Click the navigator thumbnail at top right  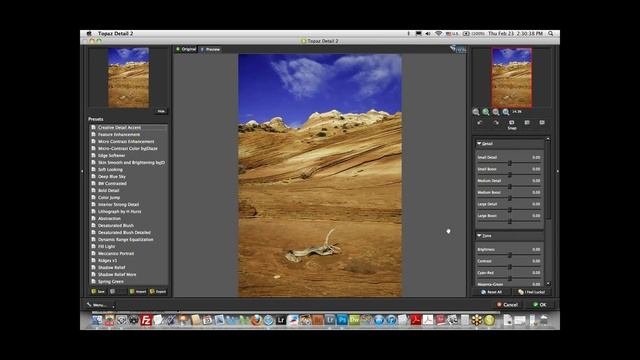(x=511, y=78)
